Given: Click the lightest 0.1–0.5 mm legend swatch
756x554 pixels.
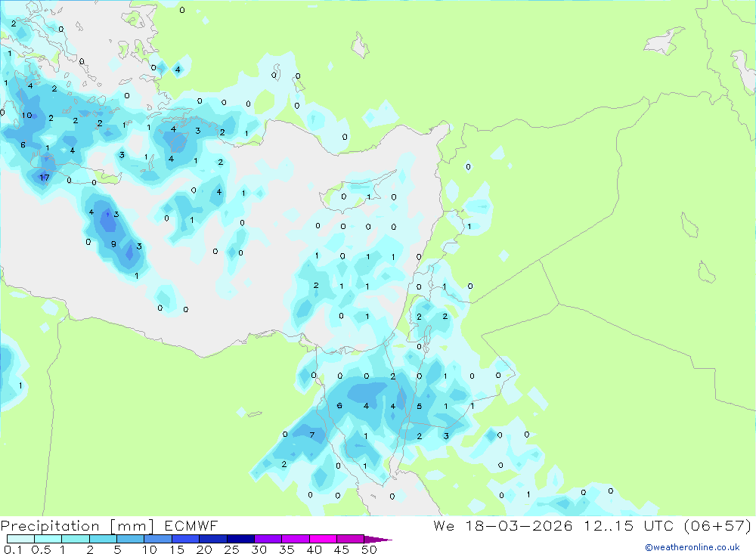Looking at the screenshot, I should pos(20,539).
